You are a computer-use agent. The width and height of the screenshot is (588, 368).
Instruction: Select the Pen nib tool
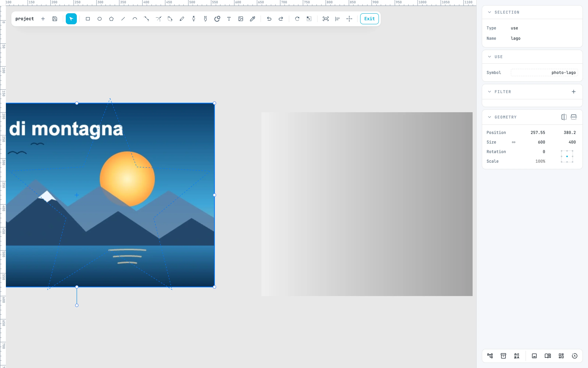tap(194, 19)
